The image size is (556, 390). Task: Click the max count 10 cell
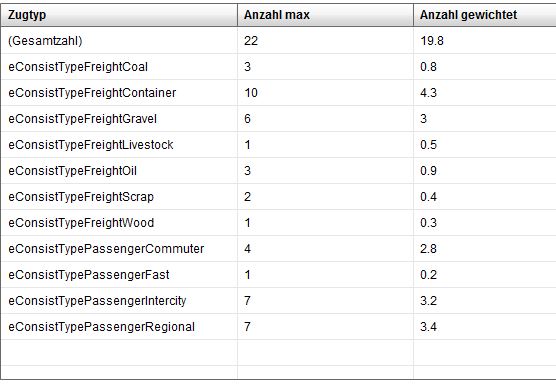click(x=326, y=93)
